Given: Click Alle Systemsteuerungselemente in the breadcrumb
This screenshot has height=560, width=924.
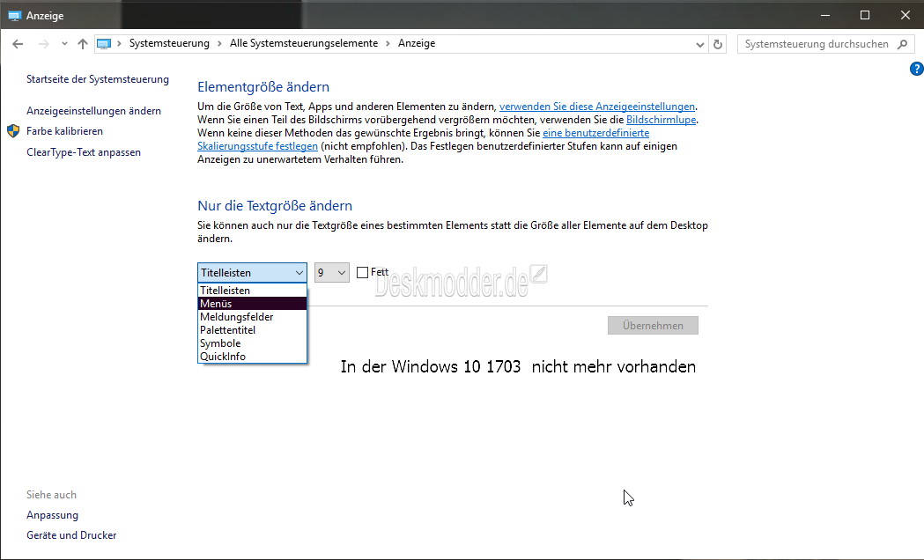Looking at the screenshot, I should tap(304, 43).
